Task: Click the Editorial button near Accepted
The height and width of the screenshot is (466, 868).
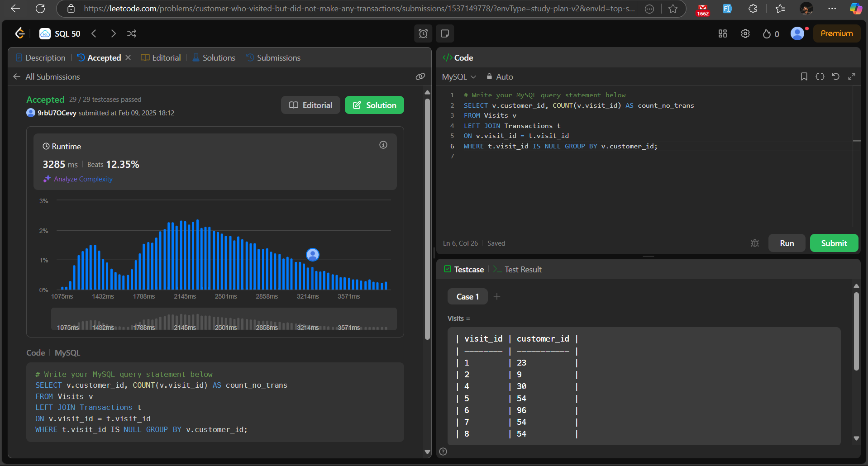Action: [x=310, y=105]
